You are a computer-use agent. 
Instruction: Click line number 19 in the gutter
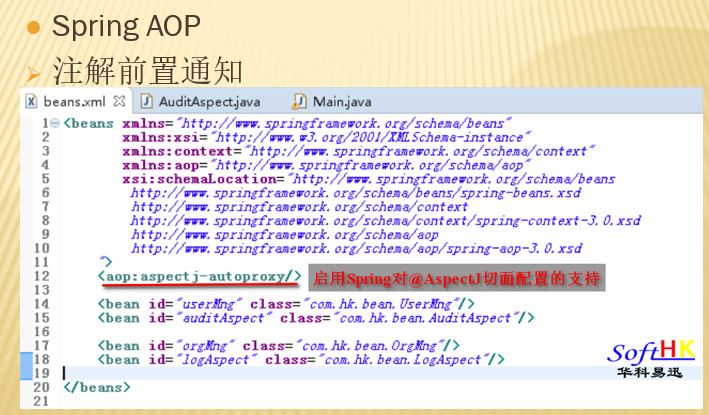[41, 373]
